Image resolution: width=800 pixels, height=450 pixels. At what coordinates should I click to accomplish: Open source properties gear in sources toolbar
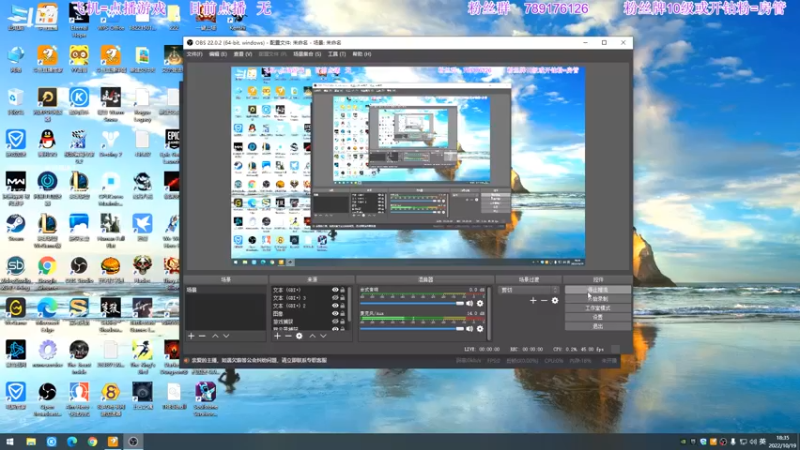tap(299, 336)
